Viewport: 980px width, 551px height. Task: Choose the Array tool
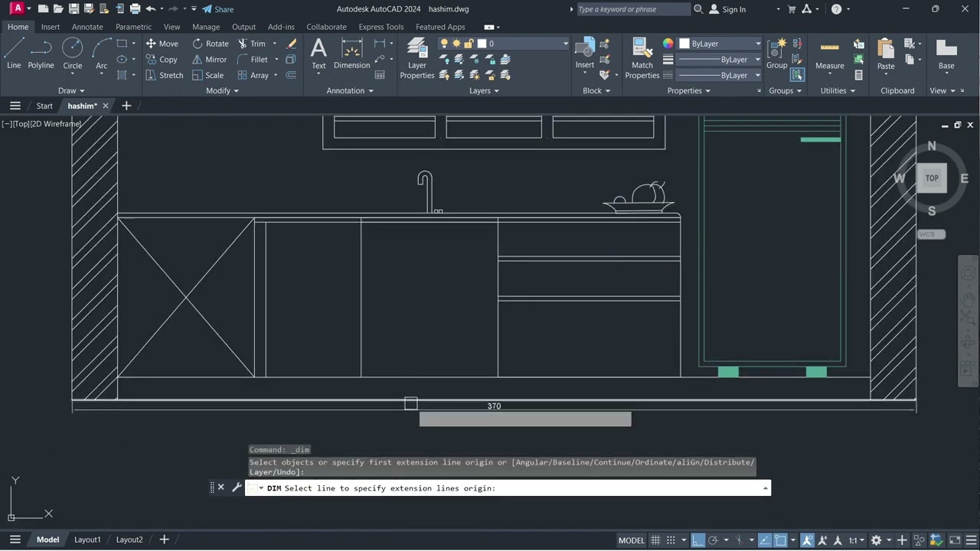(x=253, y=76)
